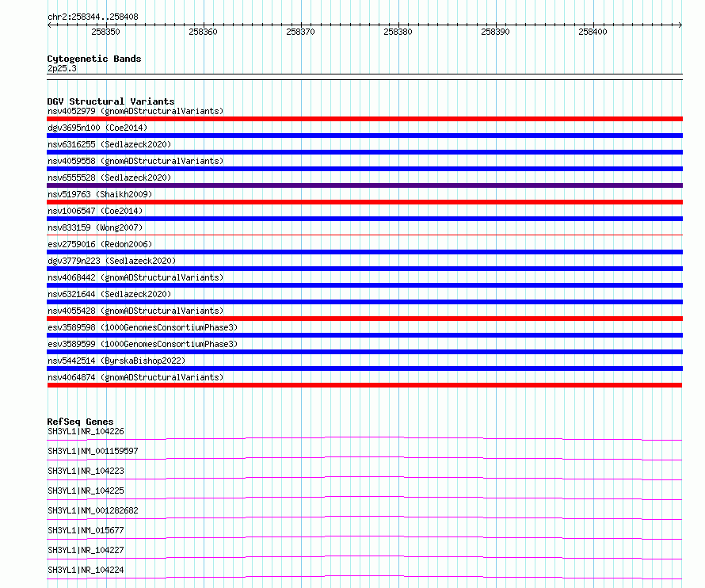The height and width of the screenshot is (588, 705).
Task: Click ruler position 258360
Action: 204,32
